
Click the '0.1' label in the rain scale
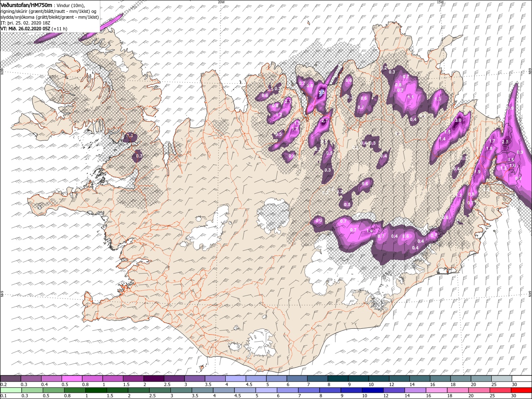[3, 396]
